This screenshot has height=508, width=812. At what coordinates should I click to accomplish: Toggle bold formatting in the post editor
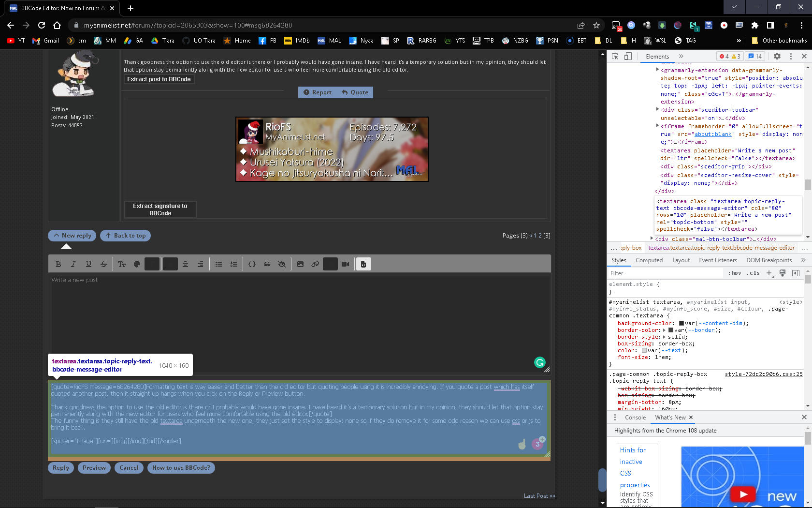coord(58,264)
